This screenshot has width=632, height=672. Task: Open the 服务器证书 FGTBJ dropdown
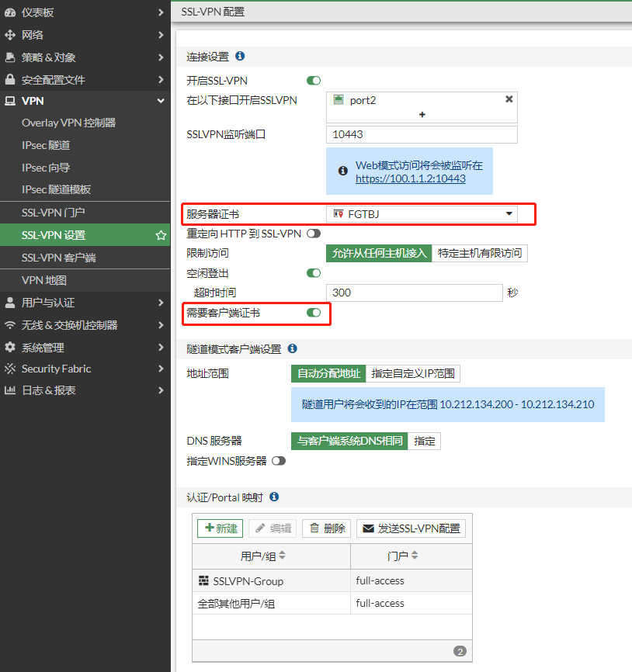point(422,214)
